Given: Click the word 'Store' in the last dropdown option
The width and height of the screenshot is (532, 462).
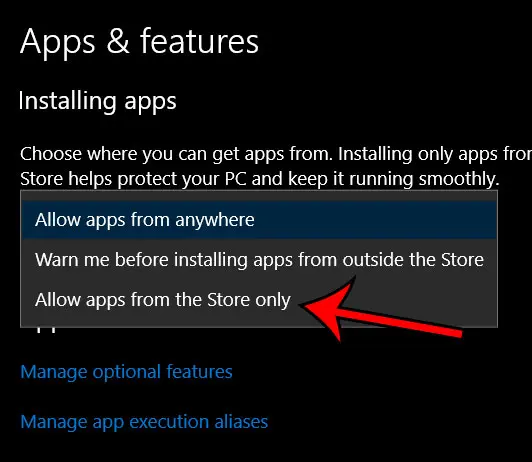Looking at the screenshot, I should [x=228, y=300].
